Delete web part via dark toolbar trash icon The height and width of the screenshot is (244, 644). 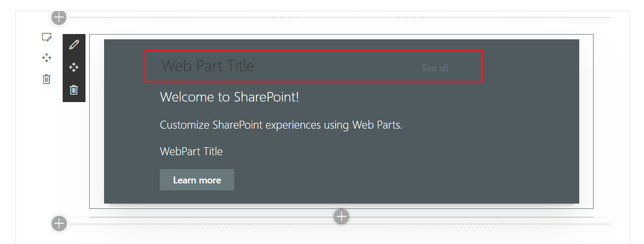click(x=74, y=90)
